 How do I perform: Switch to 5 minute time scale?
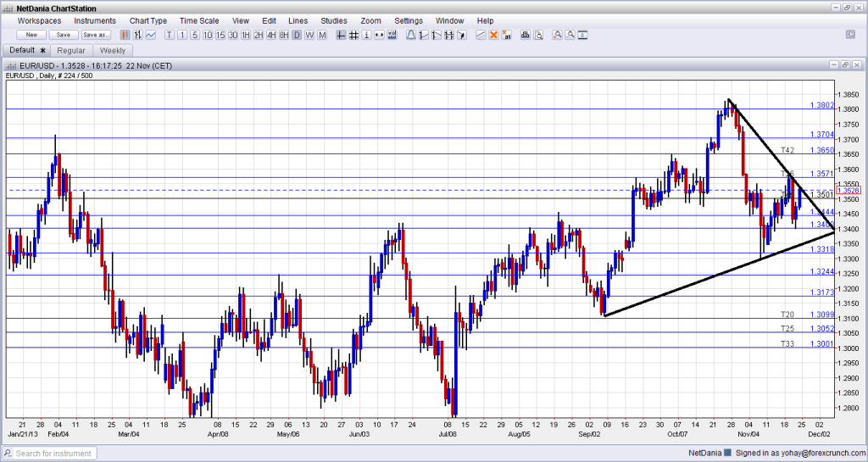click(x=195, y=35)
